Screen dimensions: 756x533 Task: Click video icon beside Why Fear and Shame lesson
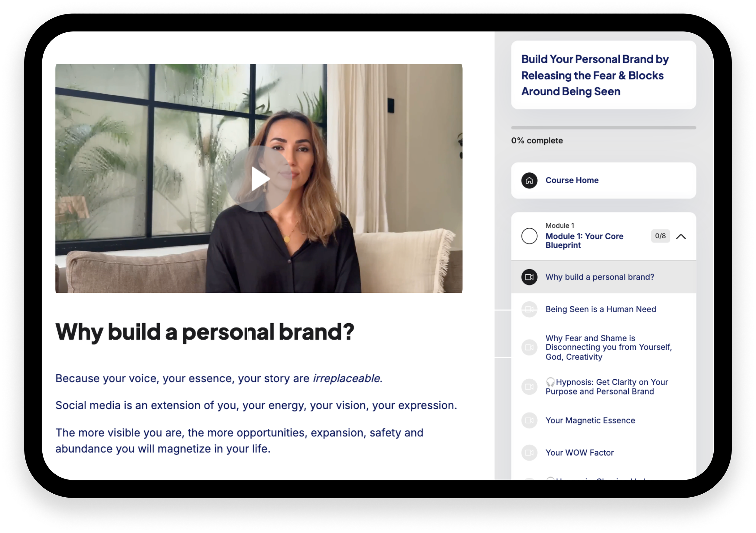click(x=530, y=348)
